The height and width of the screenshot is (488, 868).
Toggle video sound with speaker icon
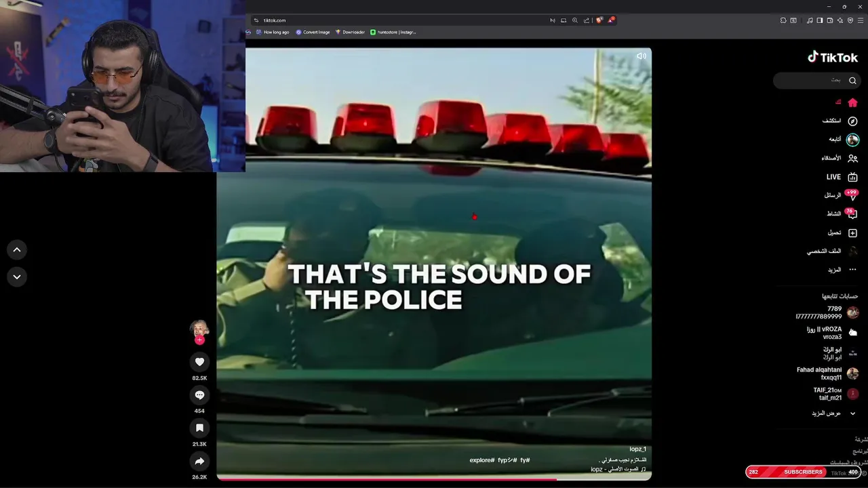[641, 56]
